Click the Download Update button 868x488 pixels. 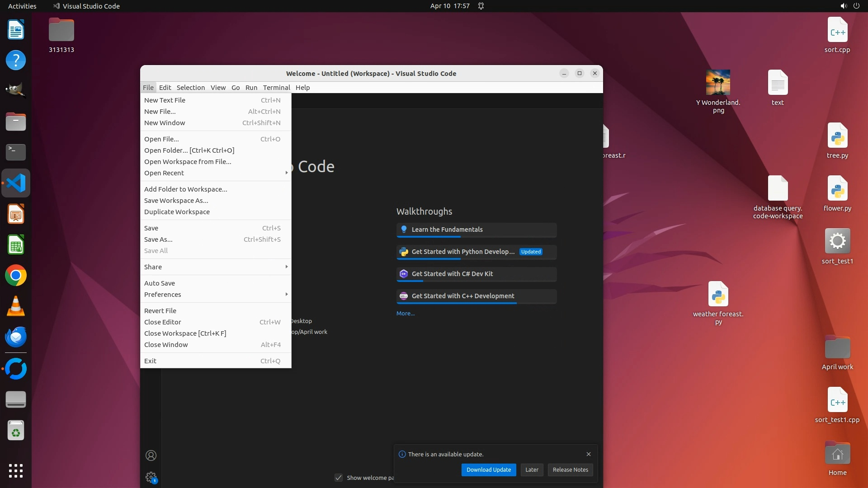tap(488, 470)
